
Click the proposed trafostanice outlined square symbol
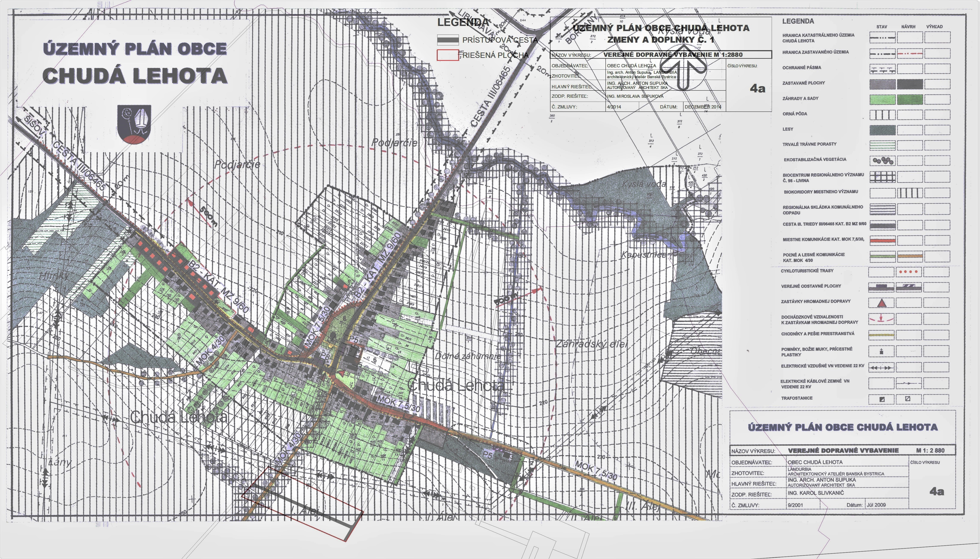(908, 399)
